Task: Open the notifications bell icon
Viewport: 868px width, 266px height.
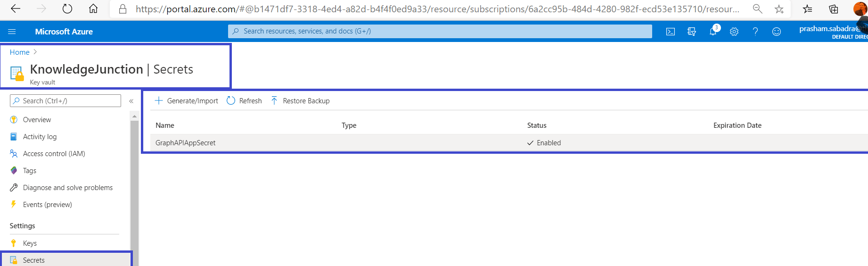Action: [713, 32]
